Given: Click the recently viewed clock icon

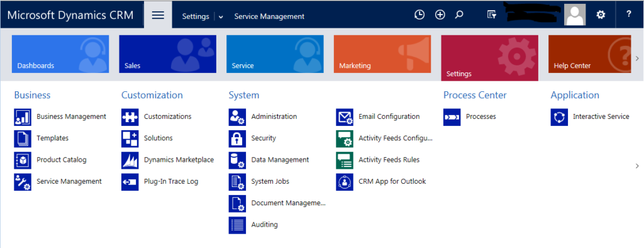Looking at the screenshot, I should coord(419,15).
